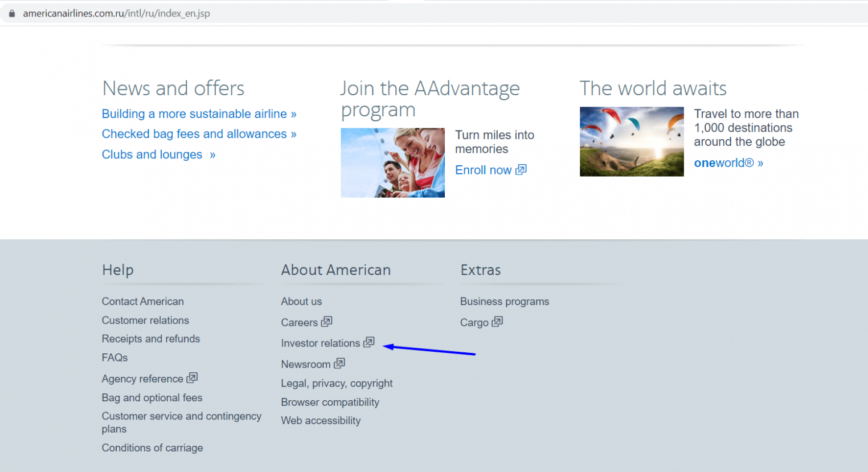Viewport: 868px width, 472px height.
Task: Click external-link icon beside Investor relations
Action: [369, 342]
